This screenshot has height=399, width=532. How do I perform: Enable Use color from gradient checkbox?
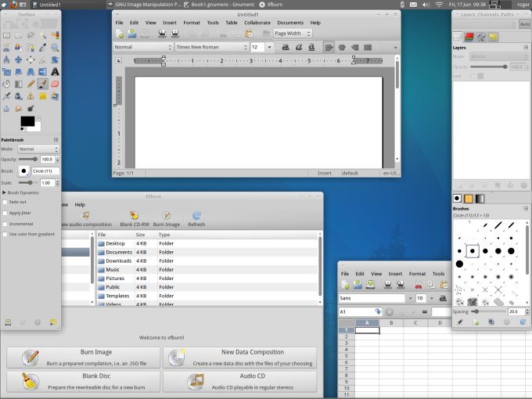tap(5, 234)
